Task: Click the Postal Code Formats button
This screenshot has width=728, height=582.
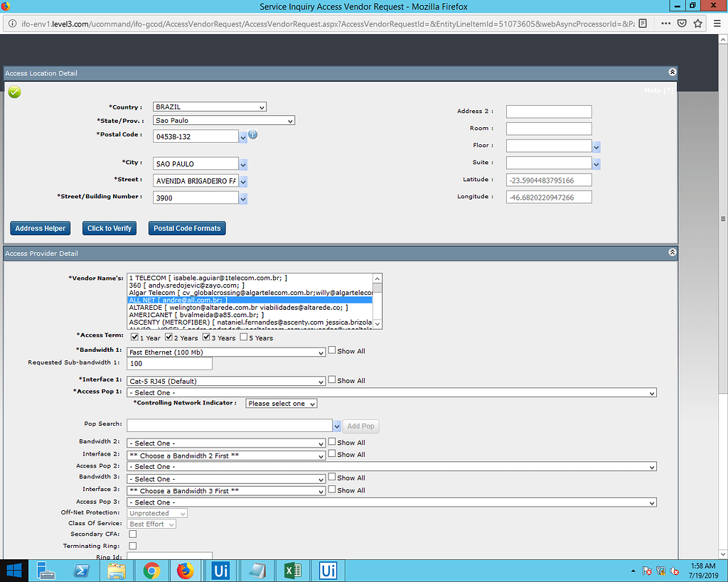Action: point(186,228)
